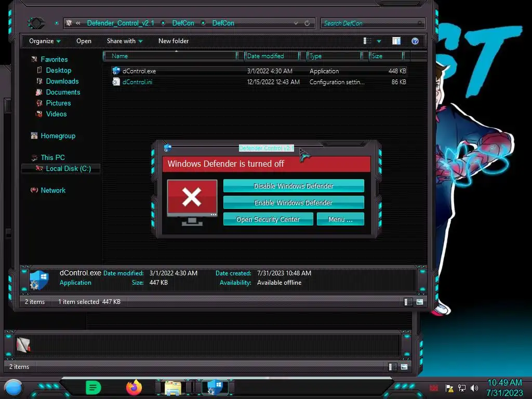Select This PC in navigation pane

(x=52, y=157)
